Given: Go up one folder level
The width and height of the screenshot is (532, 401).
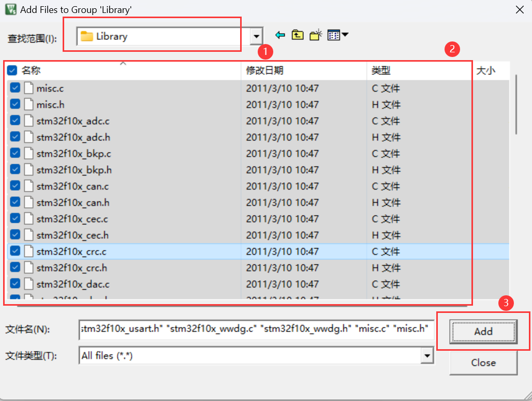Looking at the screenshot, I should (298, 35).
